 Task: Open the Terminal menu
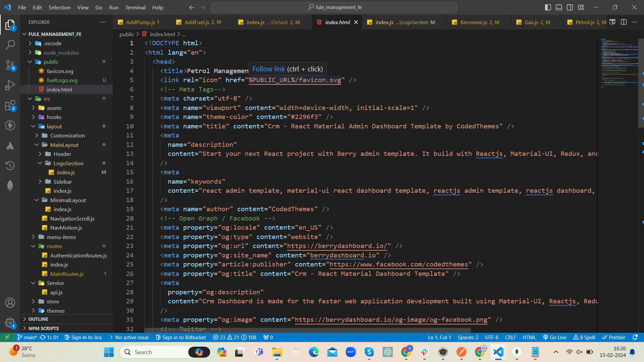[x=135, y=7]
